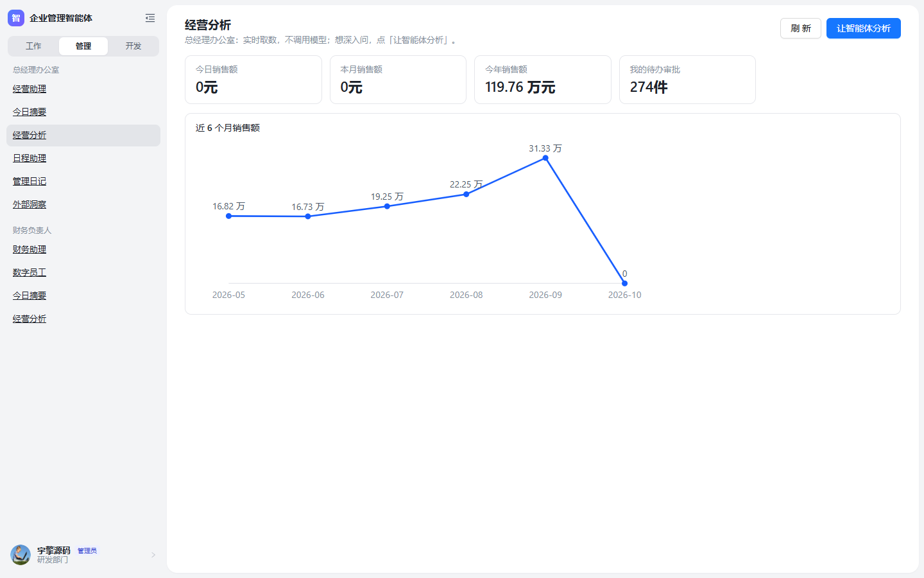Collapse the sidebar with the menu-fold icon
This screenshot has height=578, width=924.
[x=150, y=18]
